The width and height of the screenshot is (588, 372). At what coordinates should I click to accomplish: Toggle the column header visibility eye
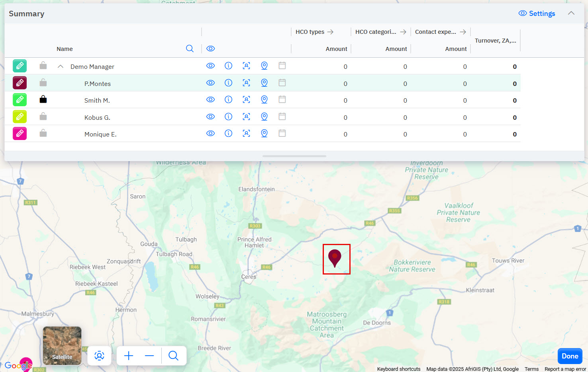click(x=210, y=49)
